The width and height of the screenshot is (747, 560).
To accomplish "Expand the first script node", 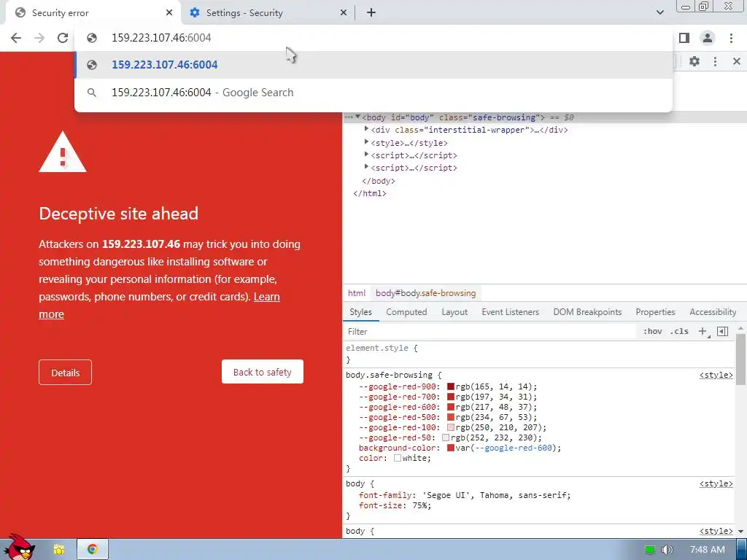I will coord(366,155).
